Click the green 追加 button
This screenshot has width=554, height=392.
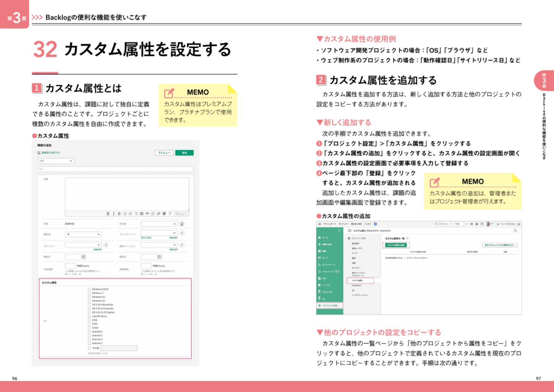coord(184,153)
